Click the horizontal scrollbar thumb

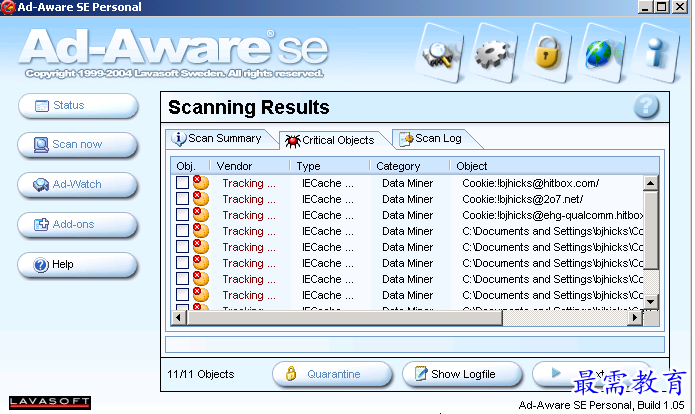344,317
